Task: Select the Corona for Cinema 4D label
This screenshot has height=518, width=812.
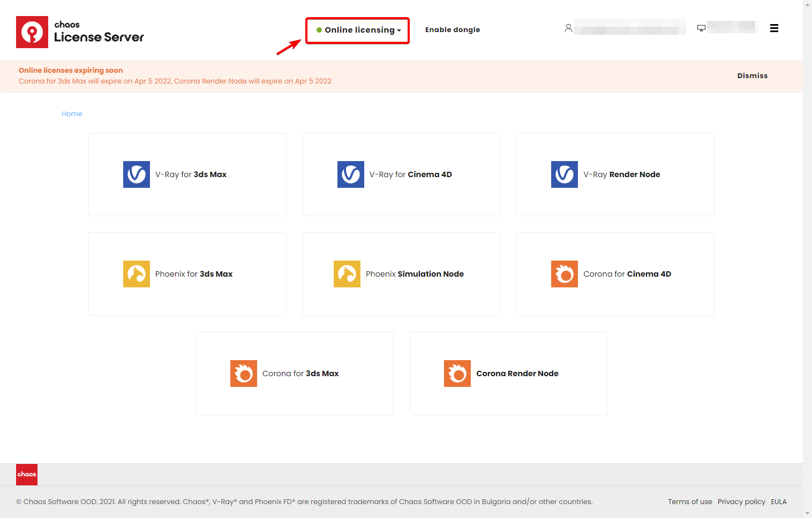Action: pos(627,274)
